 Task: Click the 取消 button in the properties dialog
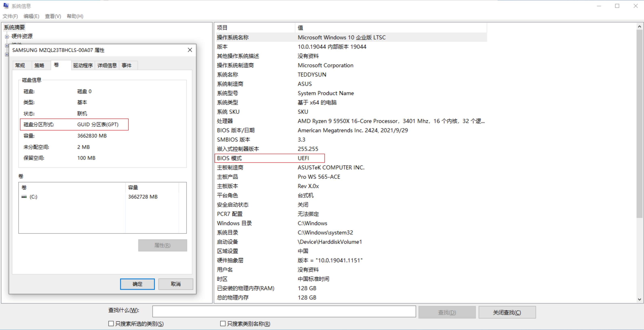pyautogui.click(x=176, y=284)
